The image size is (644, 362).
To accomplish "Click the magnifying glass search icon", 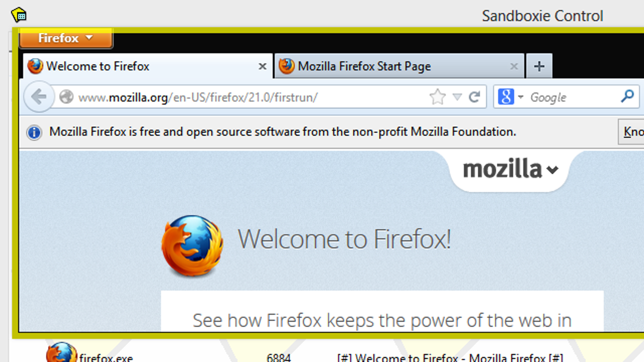I will 627,96.
